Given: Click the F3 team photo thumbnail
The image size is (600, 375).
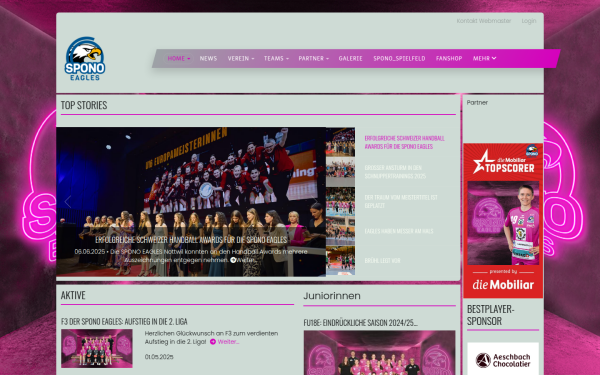Looking at the screenshot, I should click(x=97, y=349).
